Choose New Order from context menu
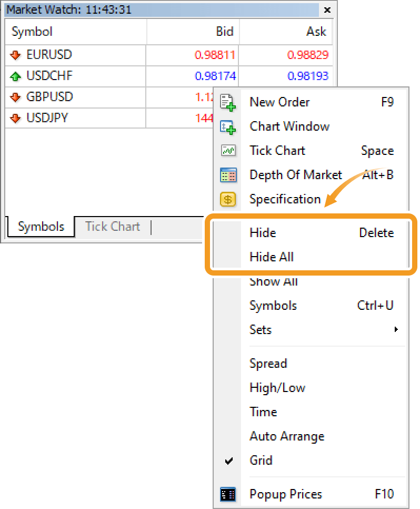Screen dimensions: 420x509 311,102
